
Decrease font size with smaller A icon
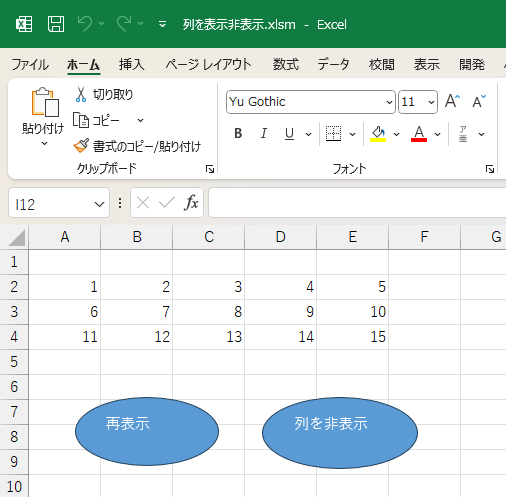pyautogui.click(x=479, y=101)
